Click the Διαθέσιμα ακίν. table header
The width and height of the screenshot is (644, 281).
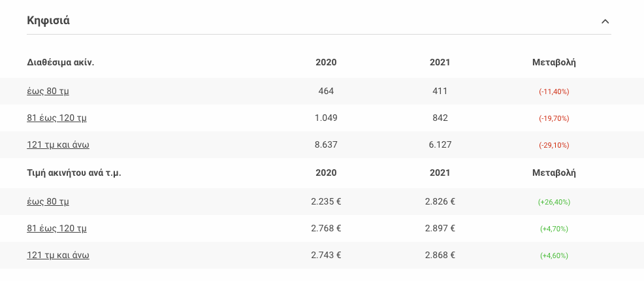coord(61,63)
